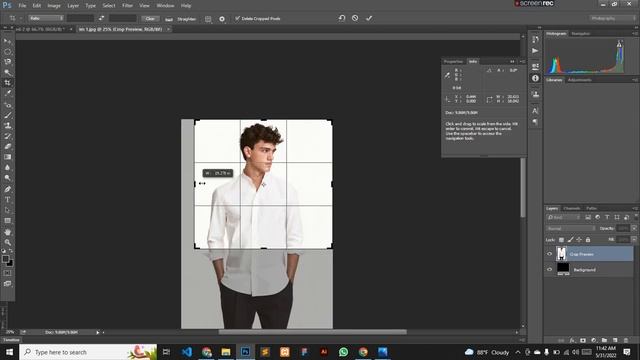Add a layer style fx button
The image size is (640, 360).
572,340
